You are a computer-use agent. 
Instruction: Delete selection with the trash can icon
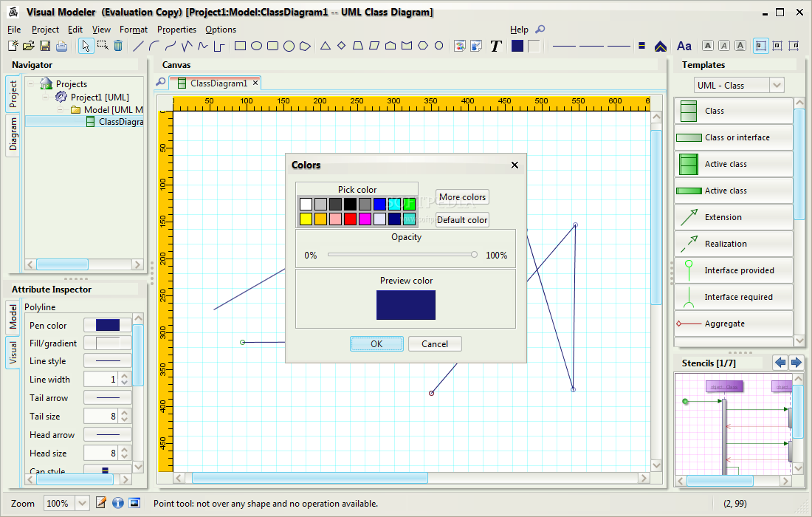tap(119, 46)
